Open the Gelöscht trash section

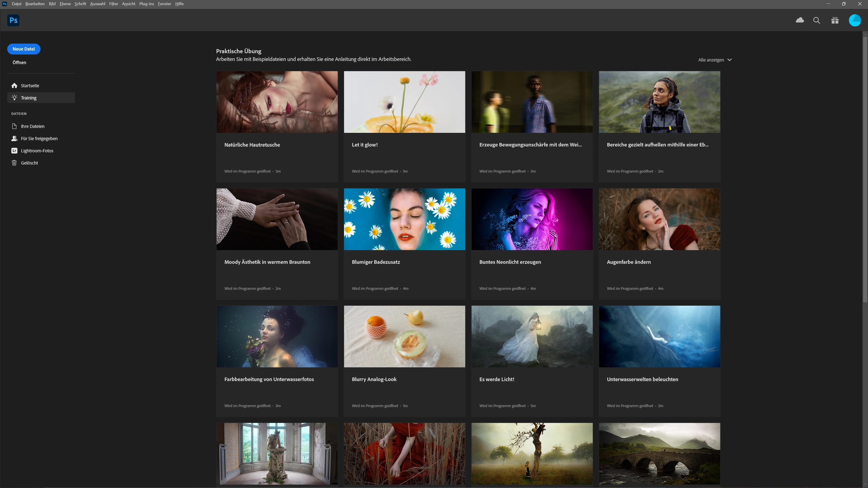click(29, 163)
